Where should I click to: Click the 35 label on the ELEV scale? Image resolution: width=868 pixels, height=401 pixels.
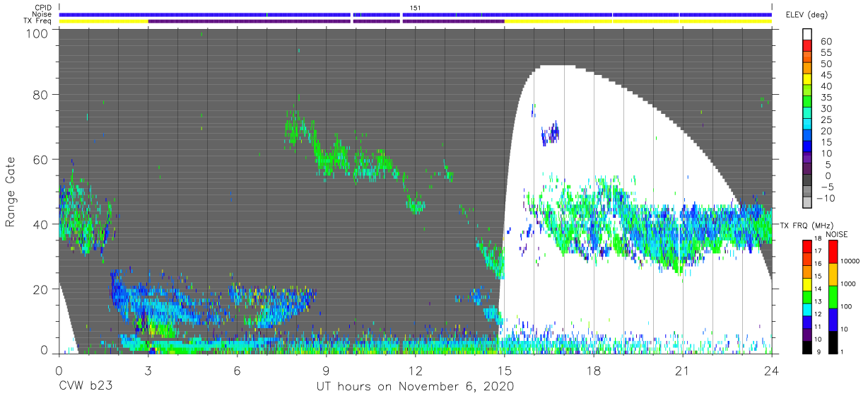point(826,98)
